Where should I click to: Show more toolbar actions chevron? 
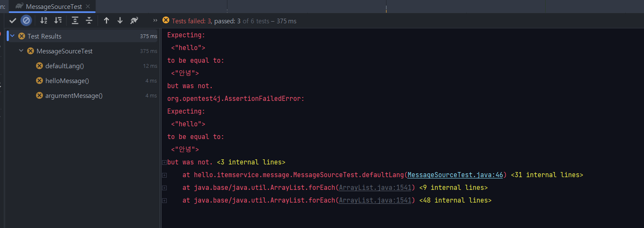(155, 20)
